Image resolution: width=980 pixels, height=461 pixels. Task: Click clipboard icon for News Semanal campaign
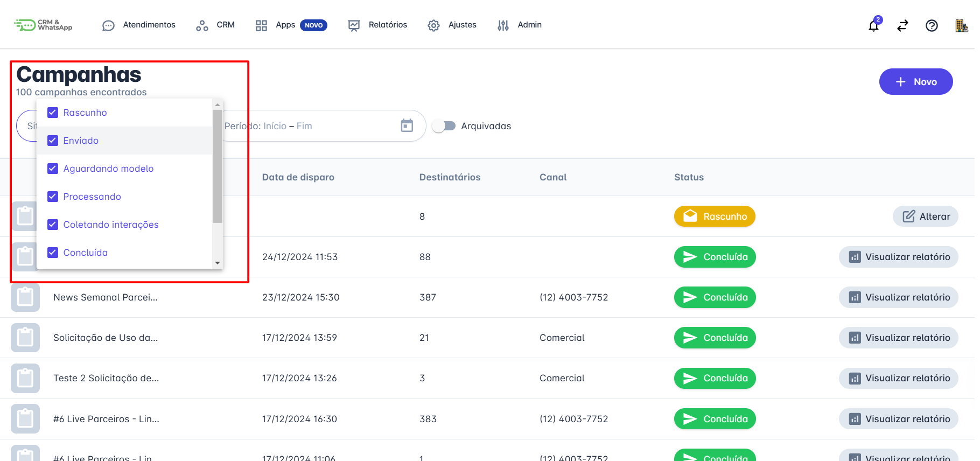[x=25, y=297]
